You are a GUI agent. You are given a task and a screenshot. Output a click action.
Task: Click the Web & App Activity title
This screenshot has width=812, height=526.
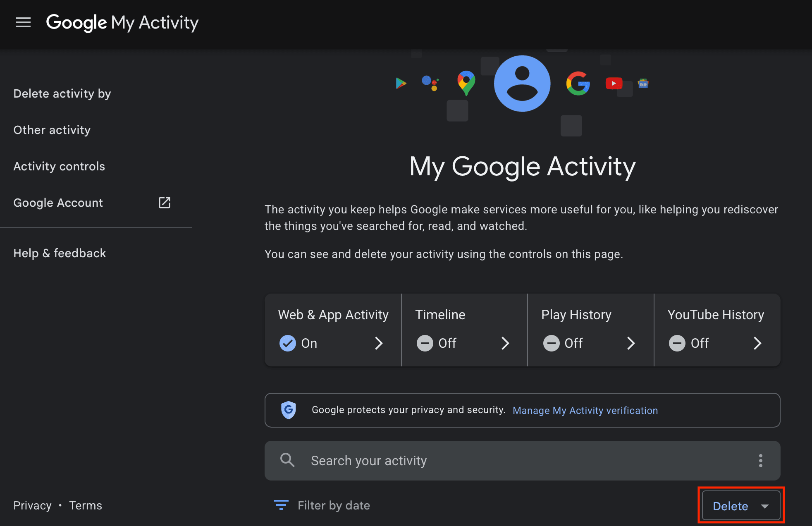[x=333, y=315]
